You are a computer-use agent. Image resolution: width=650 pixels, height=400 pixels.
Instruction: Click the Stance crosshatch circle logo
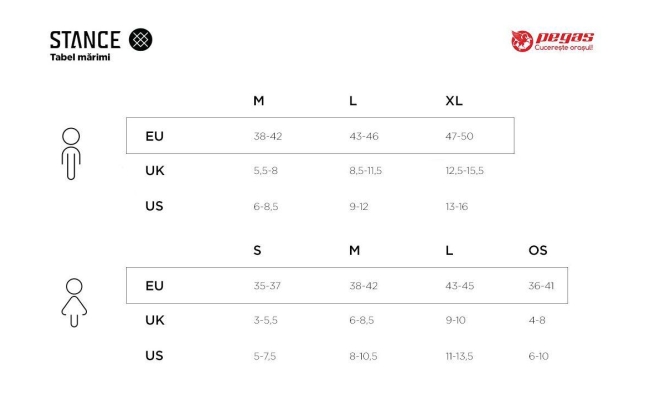[x=141, y=40]
